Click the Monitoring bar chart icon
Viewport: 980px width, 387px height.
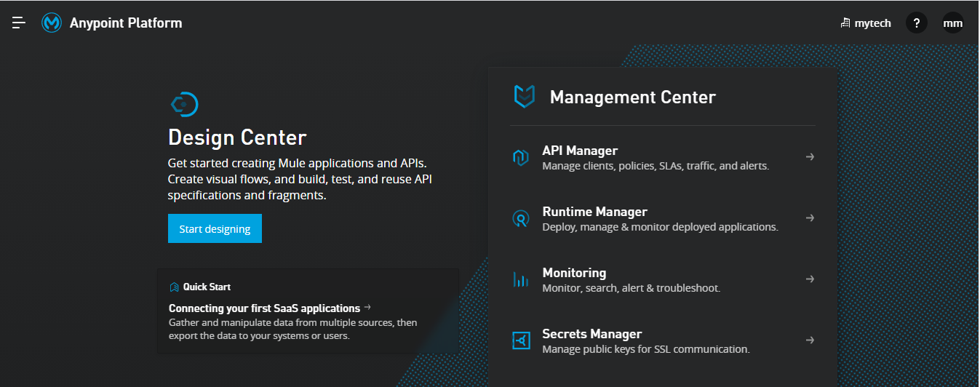[x=521, y=279]
